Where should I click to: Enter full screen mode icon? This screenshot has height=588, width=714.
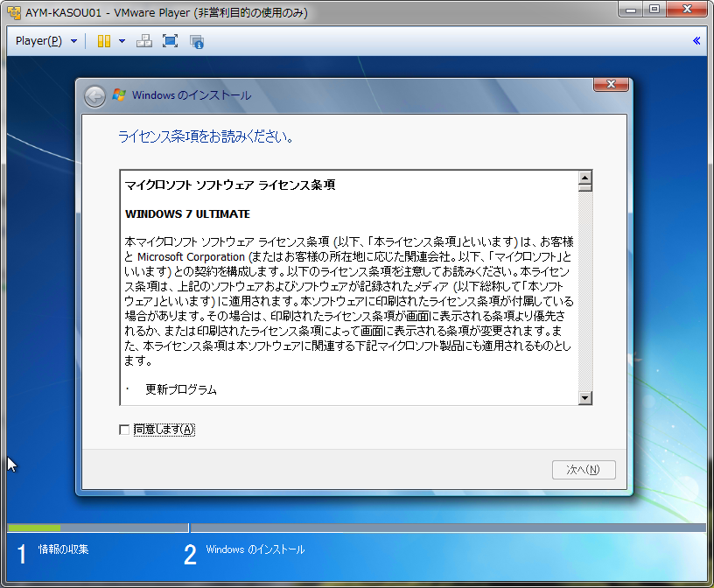[171, 41]
